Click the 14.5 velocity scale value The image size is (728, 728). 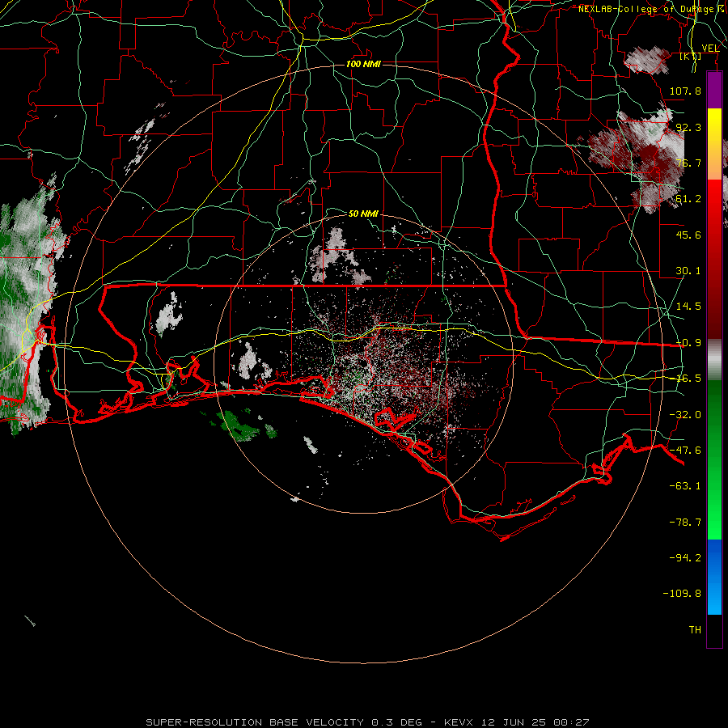coord(688,307)
